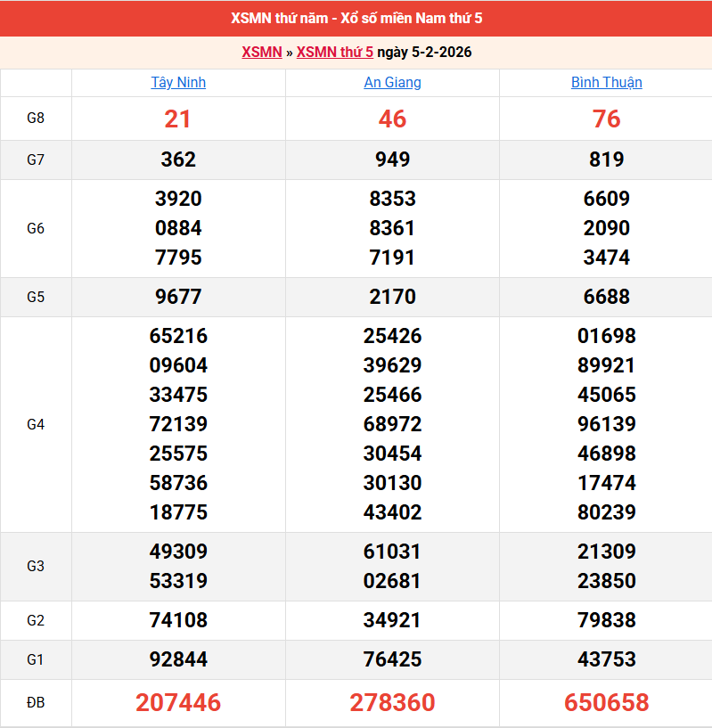Click the ĐB row label
Image resolution: width=712 pixels, height=728 pixels.
[x=36, y=703]
